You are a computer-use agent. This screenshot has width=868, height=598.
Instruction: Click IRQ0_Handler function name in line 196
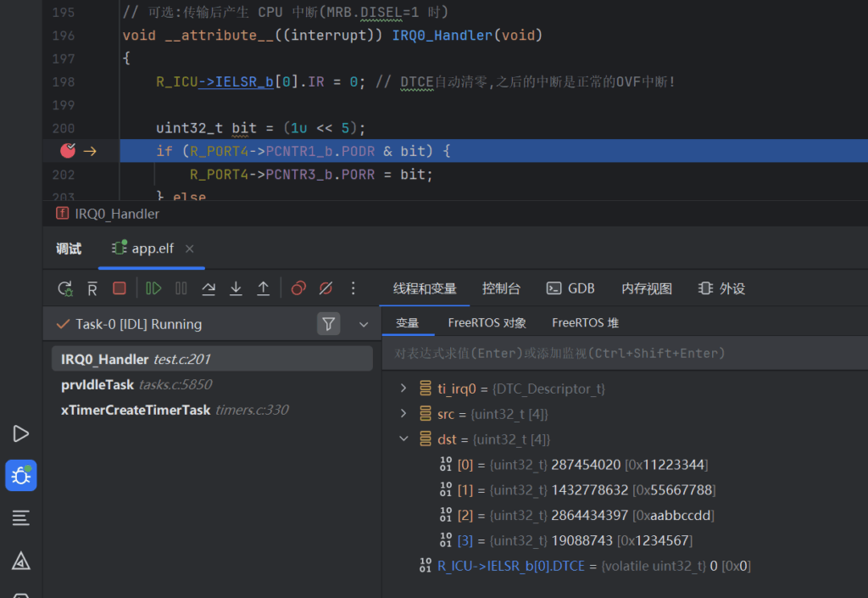(x=442, y=36)
